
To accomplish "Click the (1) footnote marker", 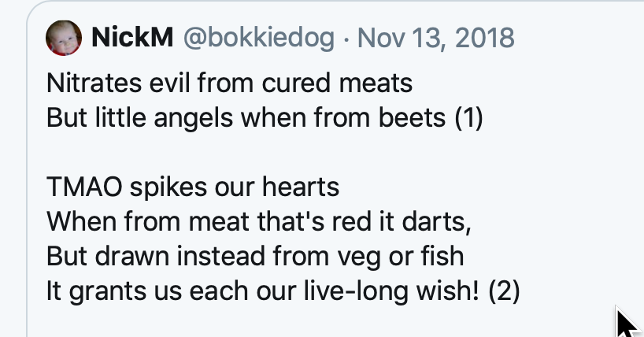I will click(468, 118).
